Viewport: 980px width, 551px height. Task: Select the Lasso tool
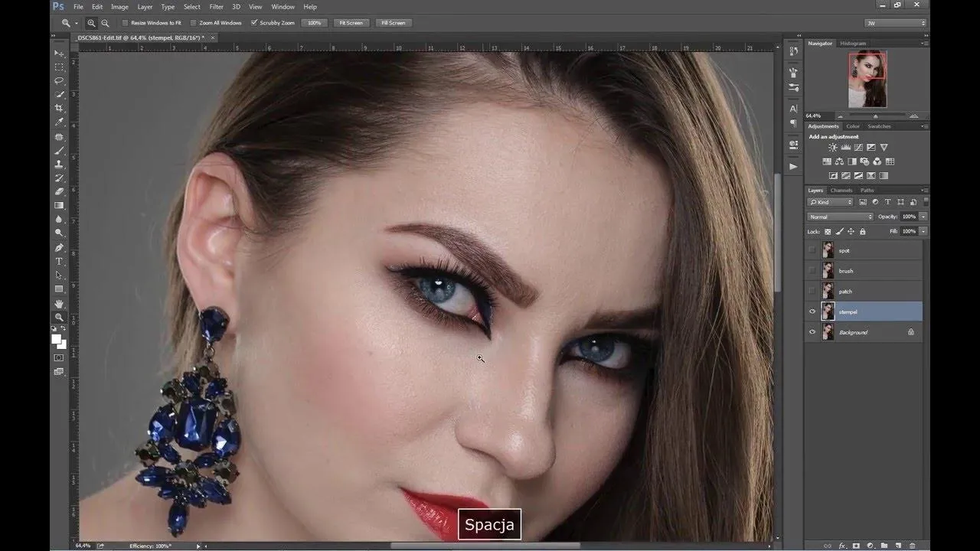58,82
